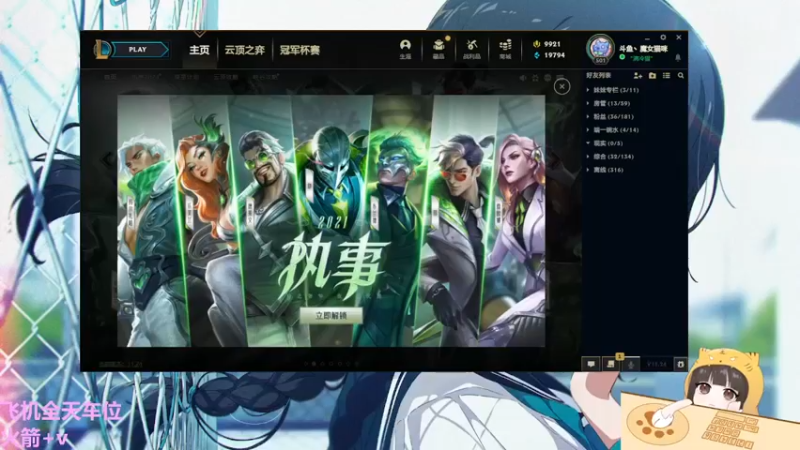Open the 商城 store icon
Image resolution: width=800 pixels, height=450 pixels.
pos(505,49)
